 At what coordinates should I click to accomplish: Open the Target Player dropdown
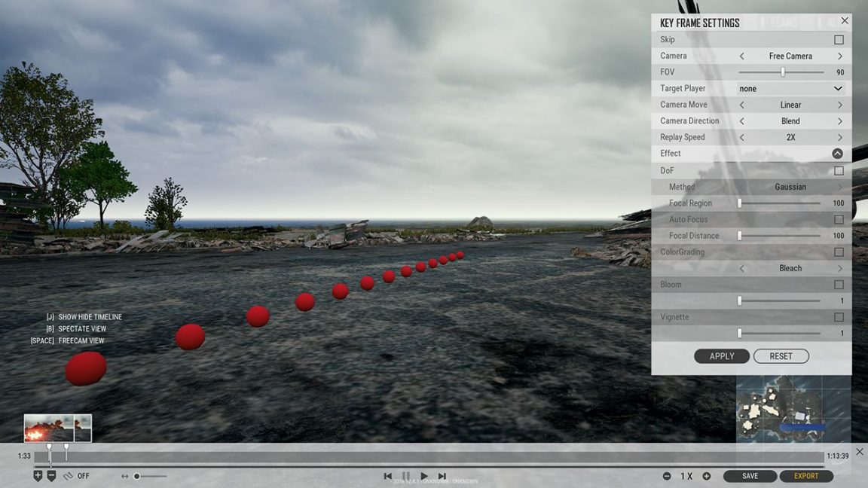(x=790, y=89)
